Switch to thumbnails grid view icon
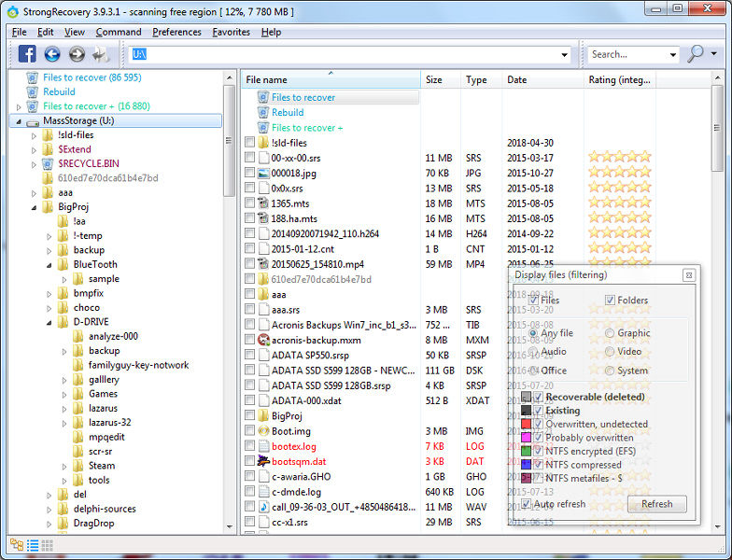The width and height of the screenshot is (732, 560). [x=47, y=545]
